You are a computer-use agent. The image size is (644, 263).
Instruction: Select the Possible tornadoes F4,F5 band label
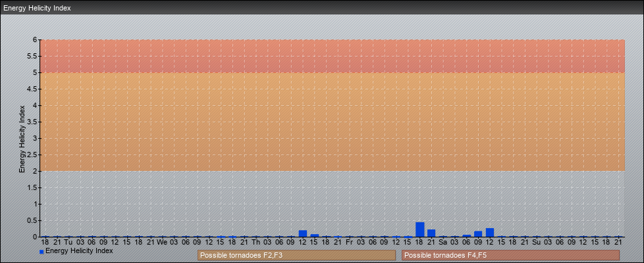click(x=510, y=255)
